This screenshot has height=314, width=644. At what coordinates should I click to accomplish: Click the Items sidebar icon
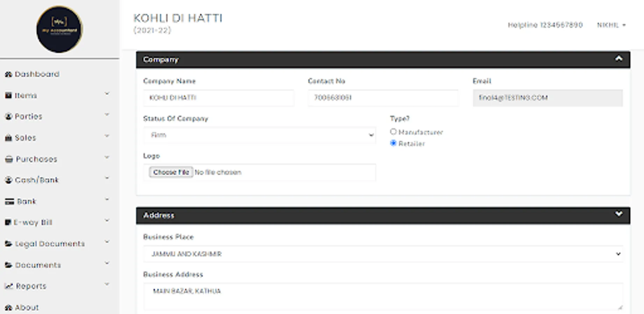coord(8,96)
